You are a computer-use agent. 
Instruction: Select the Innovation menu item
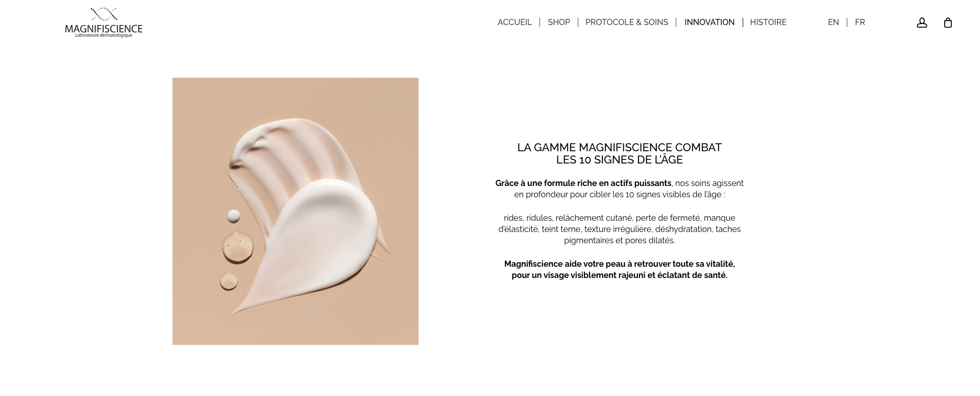[709, 22]
